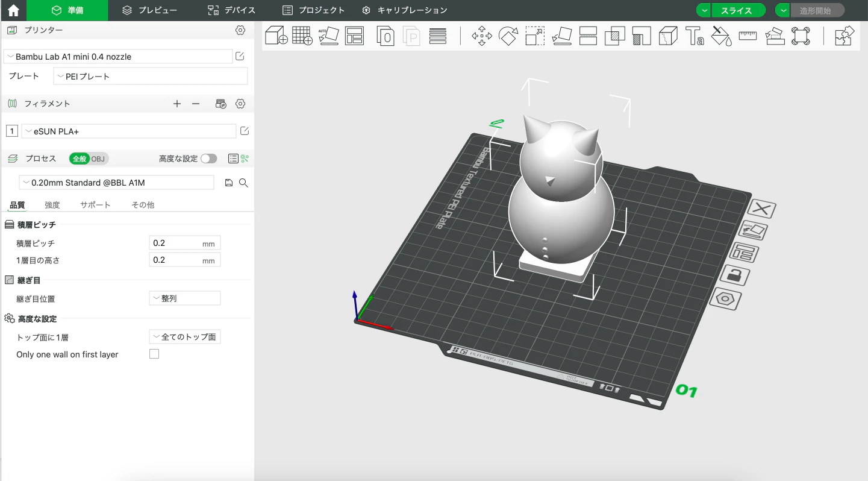Select the Assemble tool
This screenshot has height=481, width=868.
774,36
